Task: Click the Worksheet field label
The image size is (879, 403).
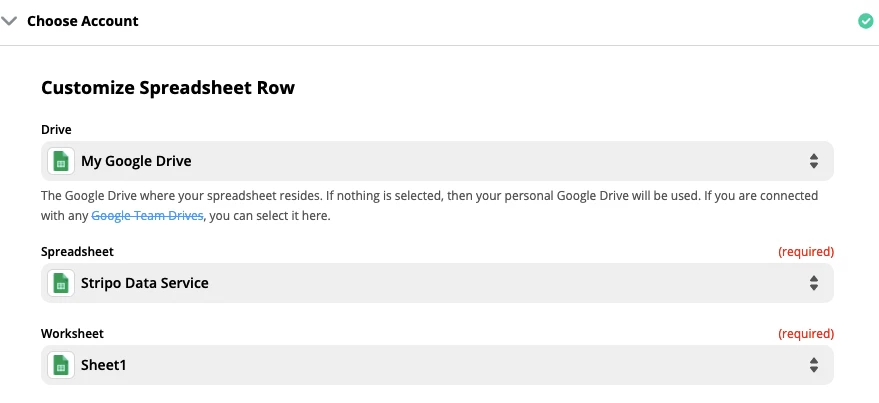Action: pos(72,334)
